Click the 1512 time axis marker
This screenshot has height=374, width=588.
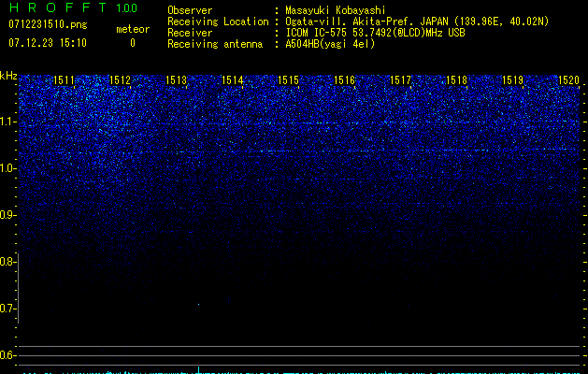(x=120, y=80)
